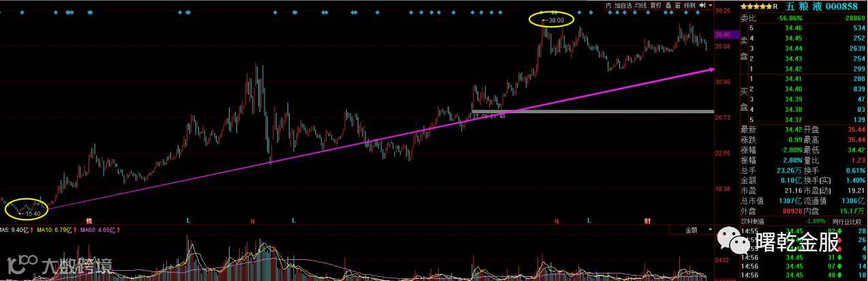Viewport: 868px width, 281px height.
Task: Click stock code 000858
Action: (x=843, y=5)
